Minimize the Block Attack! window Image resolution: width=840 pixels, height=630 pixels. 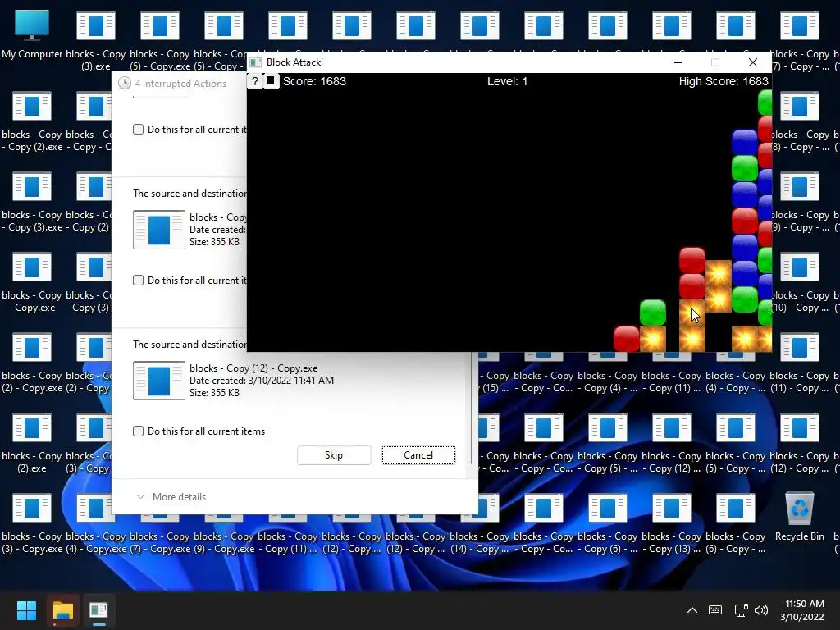pyautogui.click(x=678, y=62)
